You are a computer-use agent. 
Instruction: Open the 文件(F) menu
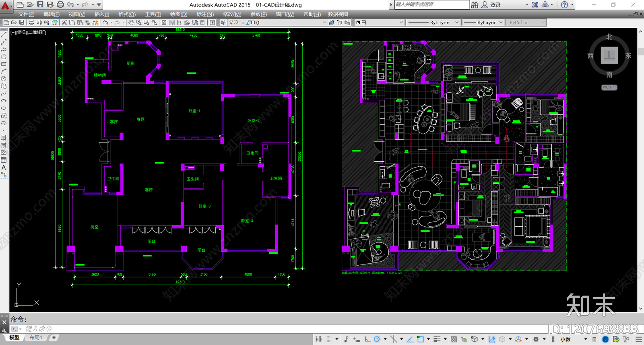(x=26, y=14)
